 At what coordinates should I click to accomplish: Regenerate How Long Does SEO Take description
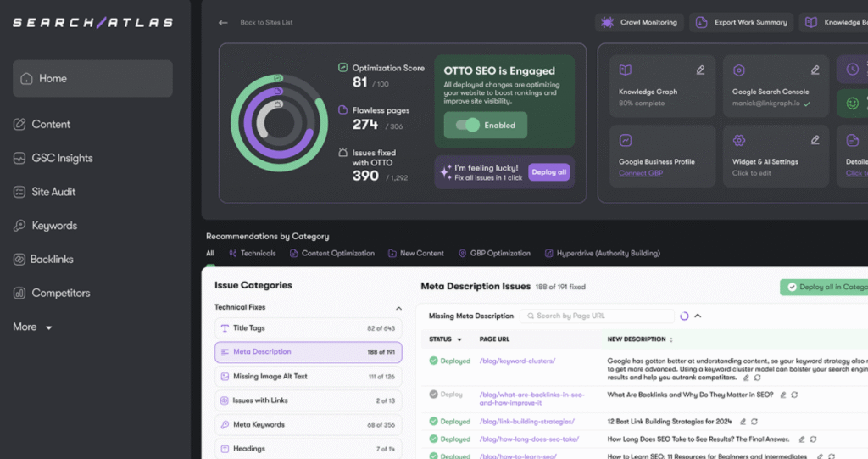click(813, 439)
